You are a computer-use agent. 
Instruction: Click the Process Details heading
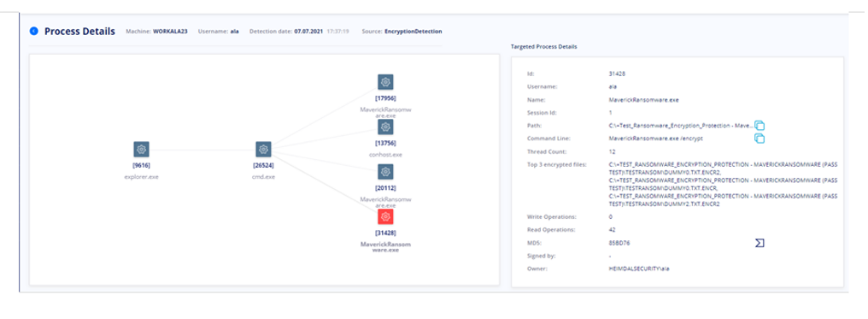point(79,31)
